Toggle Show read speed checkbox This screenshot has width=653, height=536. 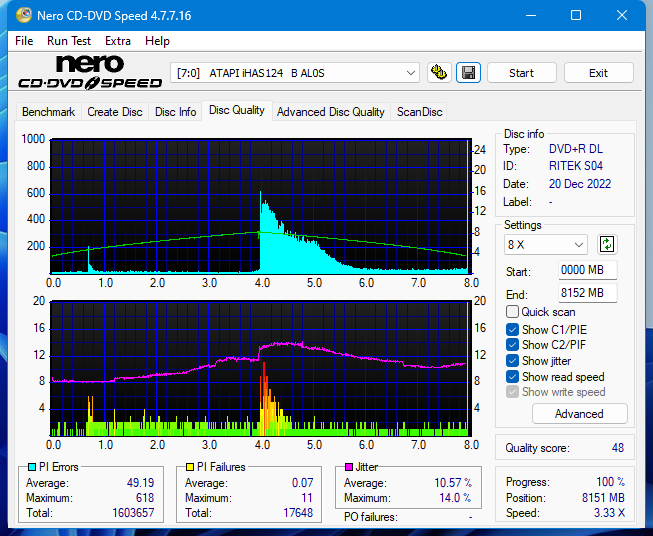click(x=512, y=376)
